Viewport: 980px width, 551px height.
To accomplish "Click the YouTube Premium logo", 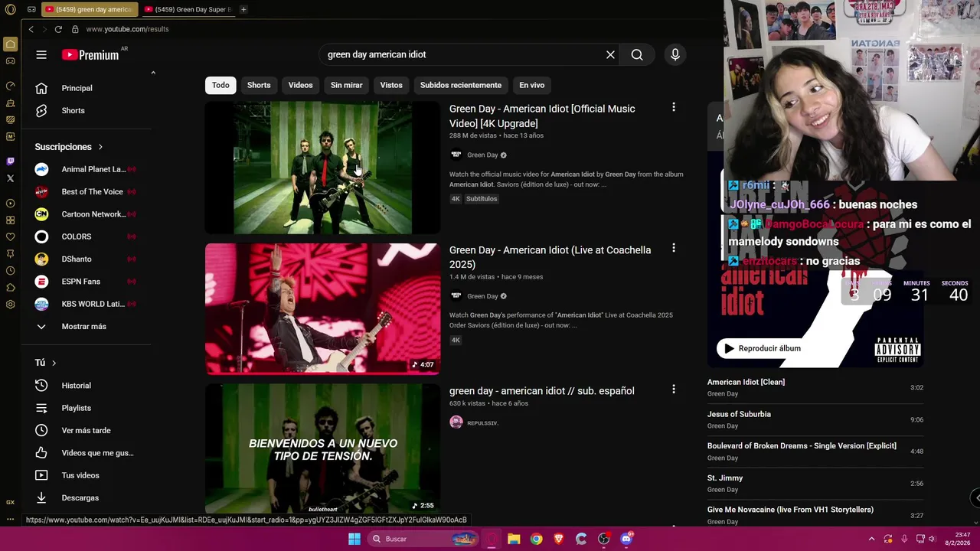I will pos(90,54).
